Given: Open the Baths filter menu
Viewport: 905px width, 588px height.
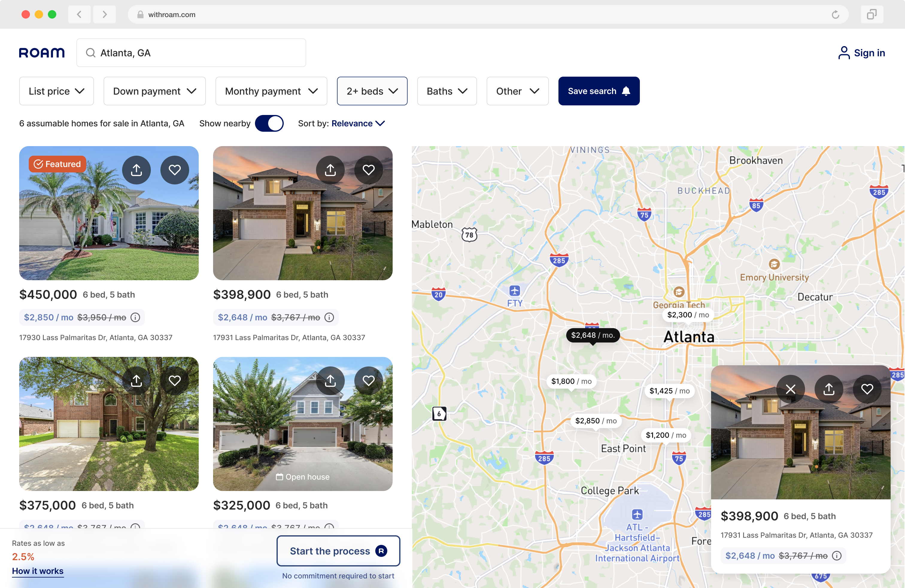Looking at the screenshot, I should click(447, 91).
